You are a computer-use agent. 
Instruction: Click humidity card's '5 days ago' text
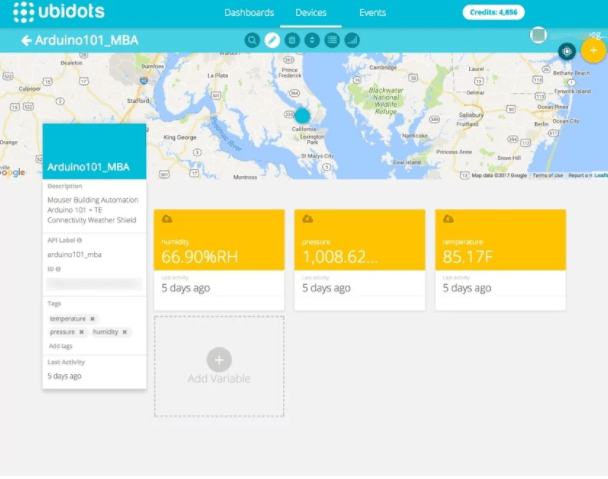pos(186,288)
